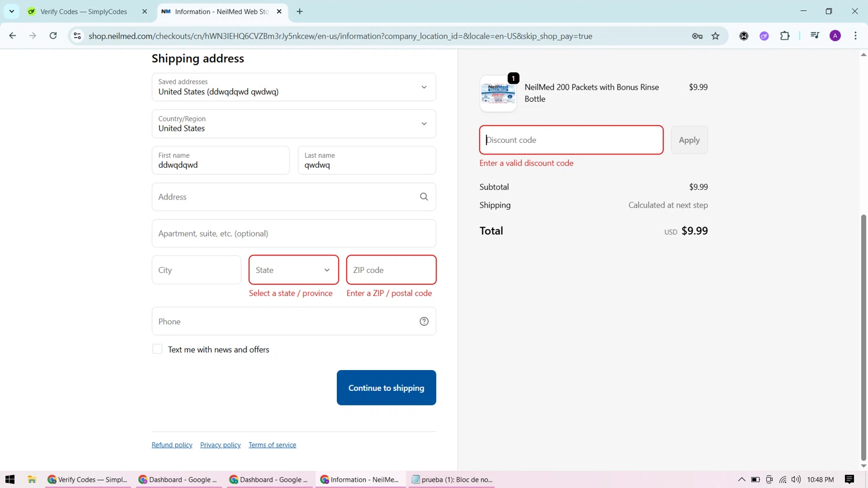Click the Address input field
Viewport: 868px width, 488px height.
[294, 197]
